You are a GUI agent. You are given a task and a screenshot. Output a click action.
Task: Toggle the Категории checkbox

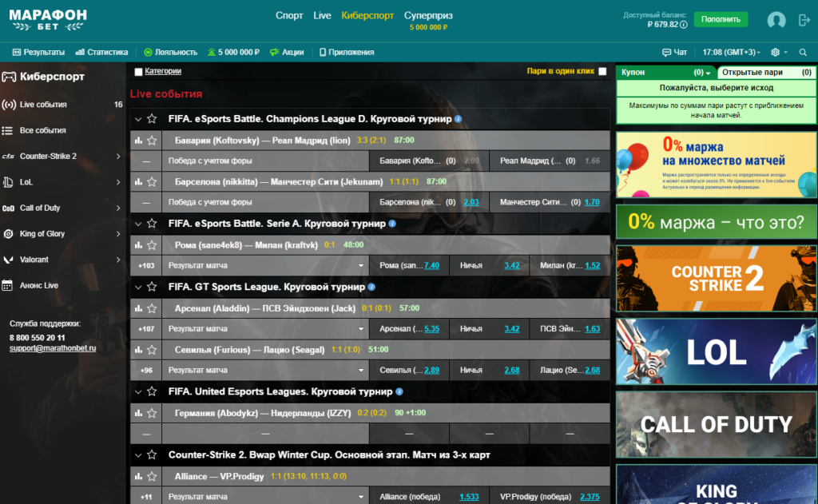coord(138,71)
